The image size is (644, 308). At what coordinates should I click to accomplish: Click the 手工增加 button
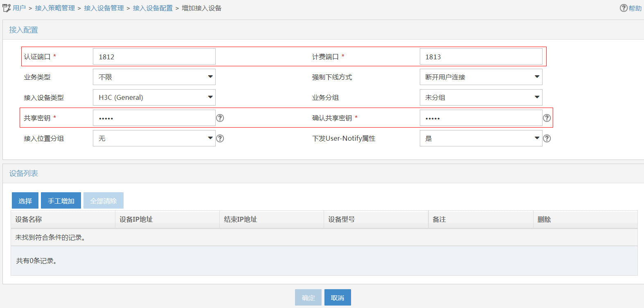(61, 200)
